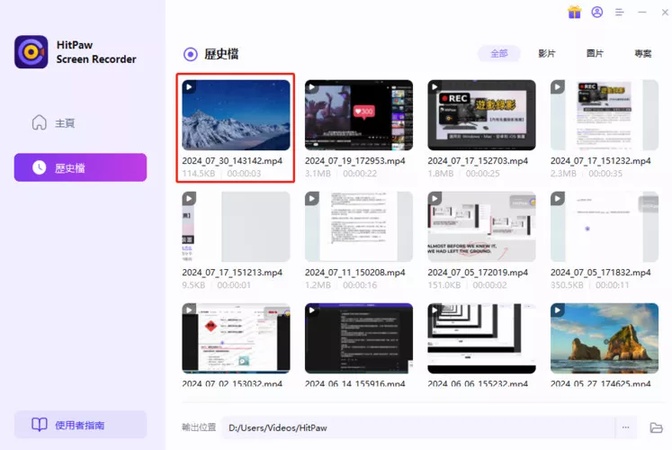Select the 2024_07_17_151232.mp4 thumbnail
Screen dimensions: 672x450
[x=604, y=114]
